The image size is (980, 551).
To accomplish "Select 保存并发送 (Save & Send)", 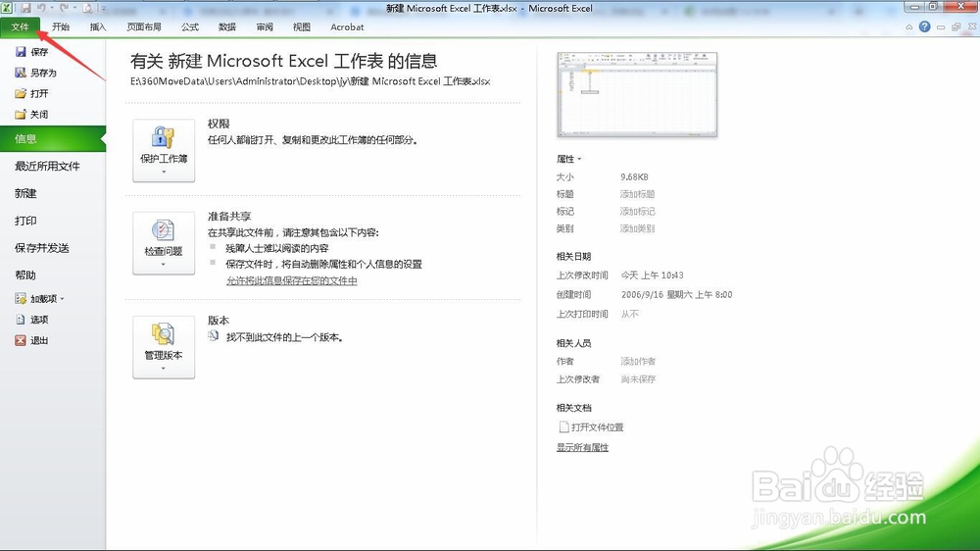I will coord(42,248).
